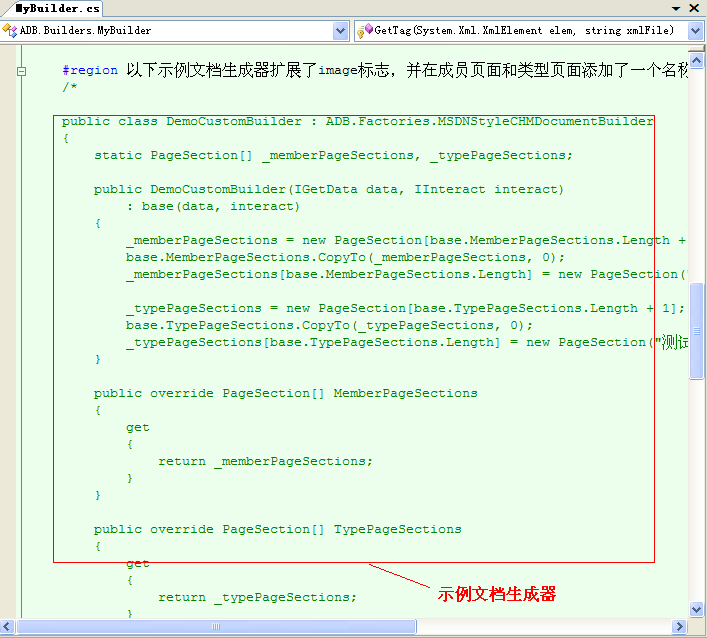Screen dimensions: 707x638
Task: Close the MyBuilder.cs document
Action: coord(696,8)
